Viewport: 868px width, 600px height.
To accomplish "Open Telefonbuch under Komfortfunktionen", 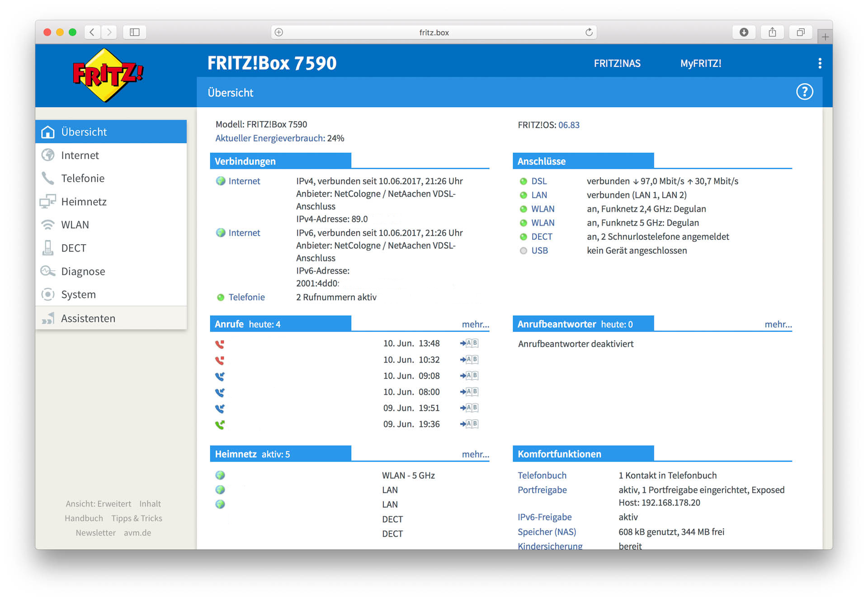I will 542,475.
